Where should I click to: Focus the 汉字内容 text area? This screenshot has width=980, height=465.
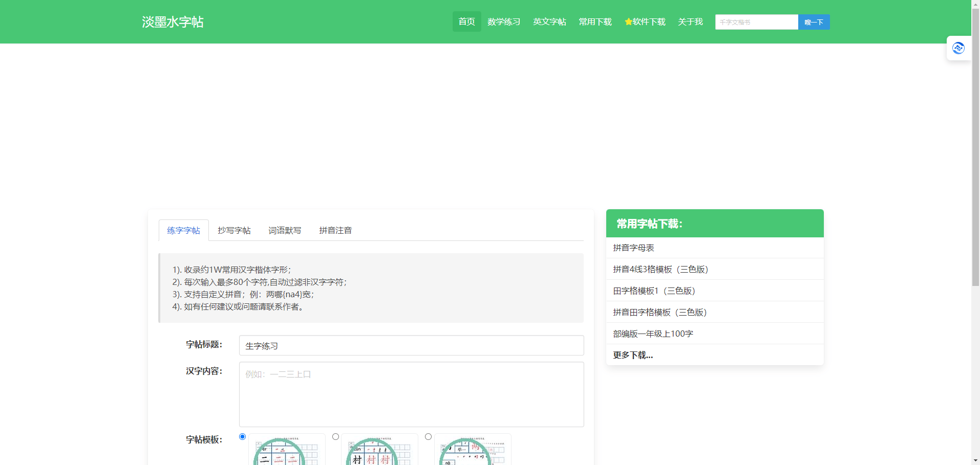click(x=411, y=394)
